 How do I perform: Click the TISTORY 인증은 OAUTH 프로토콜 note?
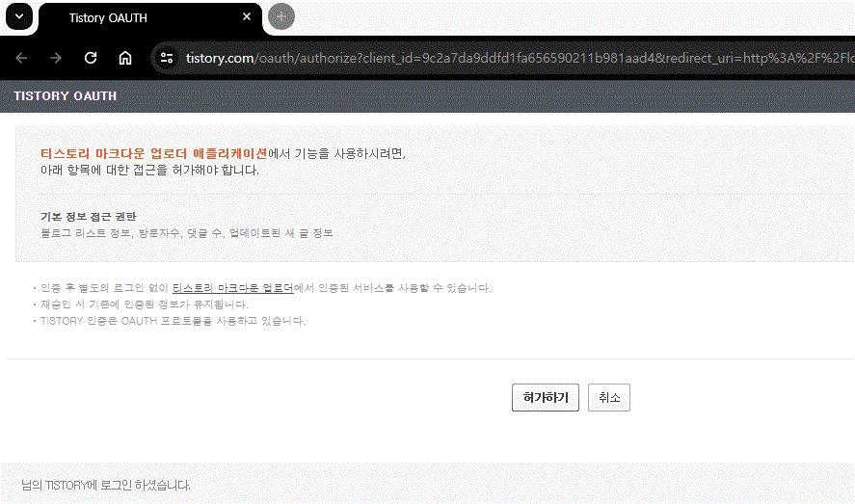pos(174,321)
